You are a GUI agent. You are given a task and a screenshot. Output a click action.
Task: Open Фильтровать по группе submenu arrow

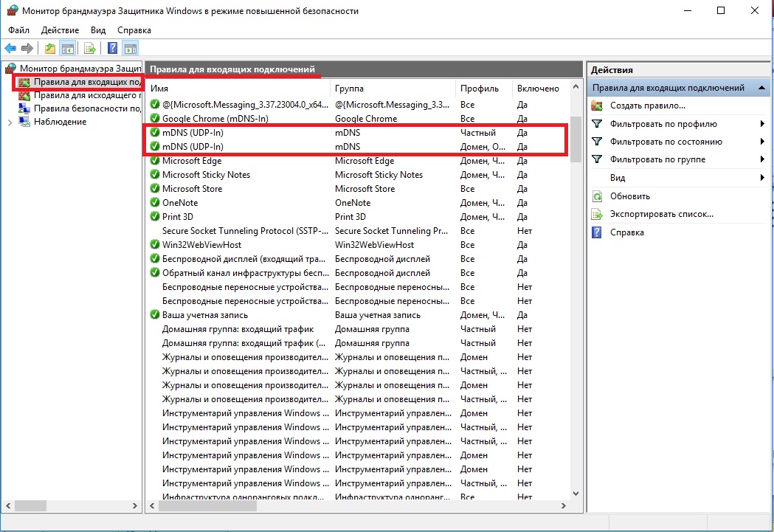[762, 159]
